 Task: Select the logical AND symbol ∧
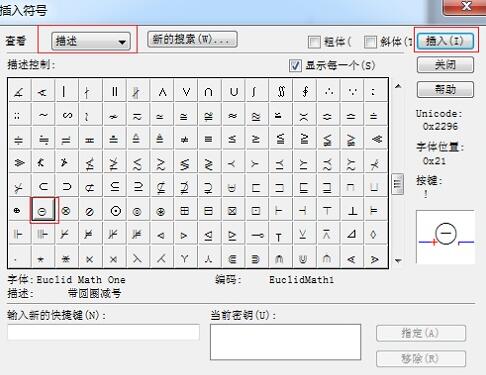(162, 91)
